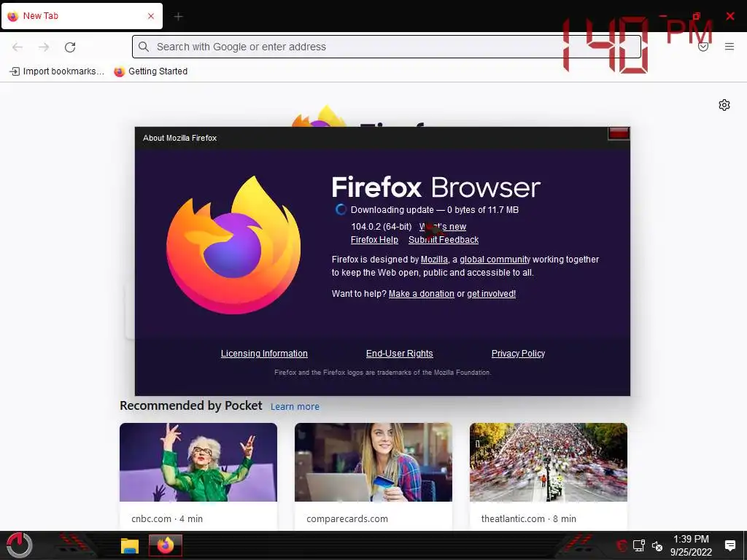Click the Import bookmarks bookmark item

coord(57,71)
